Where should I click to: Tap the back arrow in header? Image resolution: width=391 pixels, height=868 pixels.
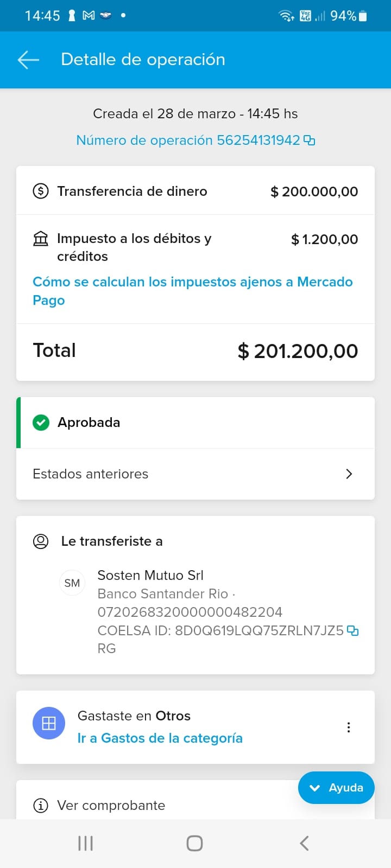[28, 60]
